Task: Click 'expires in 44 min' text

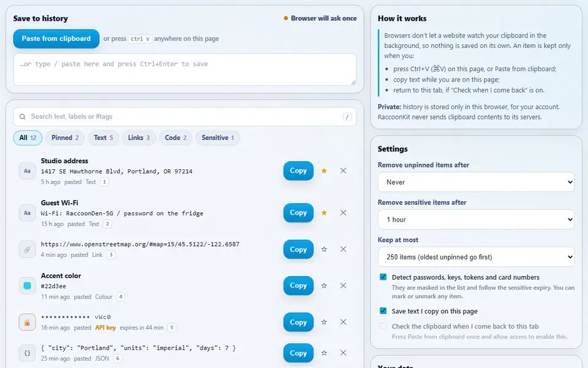Action: (x=141, y=328)
